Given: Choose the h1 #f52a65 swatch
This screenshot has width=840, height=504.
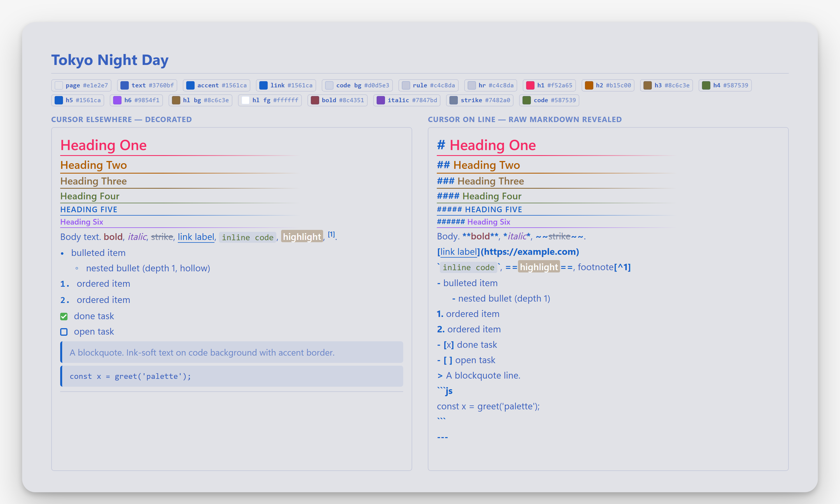Looking at the screenshot, I should [549, 85].
